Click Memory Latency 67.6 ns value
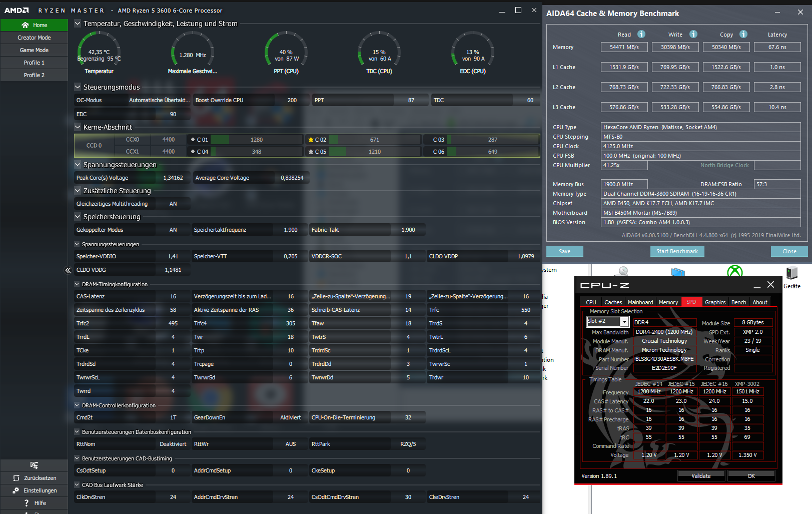 (x=777, y=47)
